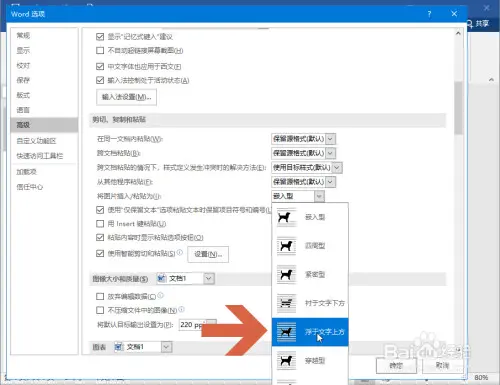Select the 高级 category

[x=44, y=125]
